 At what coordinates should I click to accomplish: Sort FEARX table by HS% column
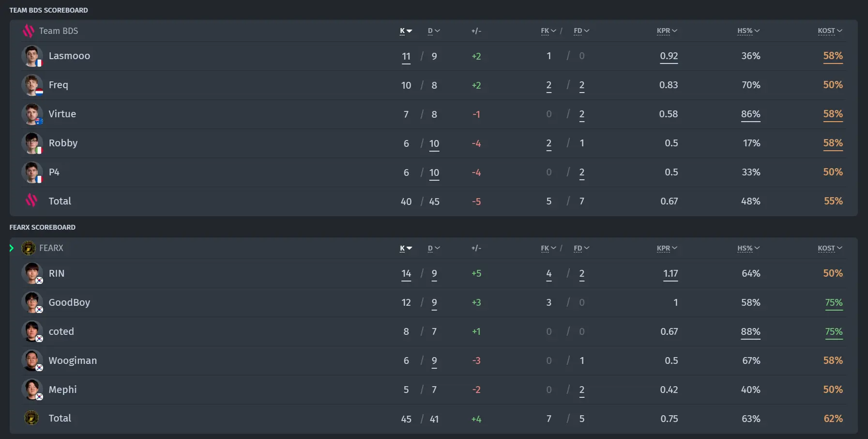pos(748,249)
